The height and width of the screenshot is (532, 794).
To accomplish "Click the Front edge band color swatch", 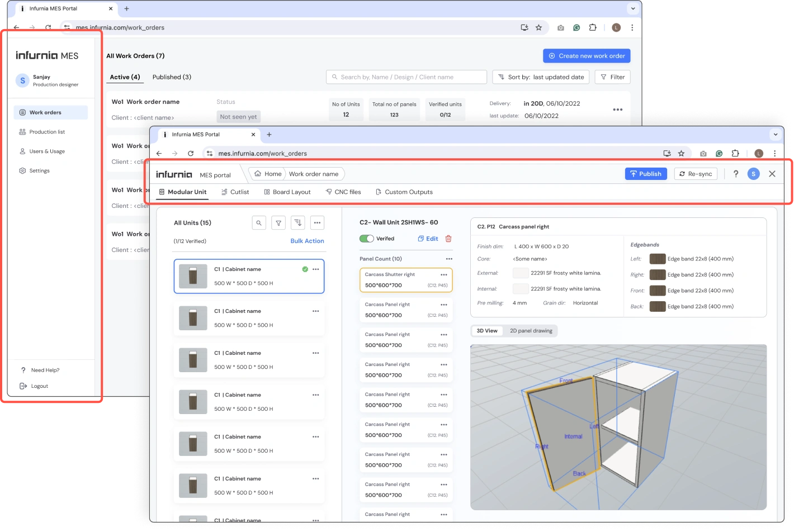I will (x=658, y=291).
